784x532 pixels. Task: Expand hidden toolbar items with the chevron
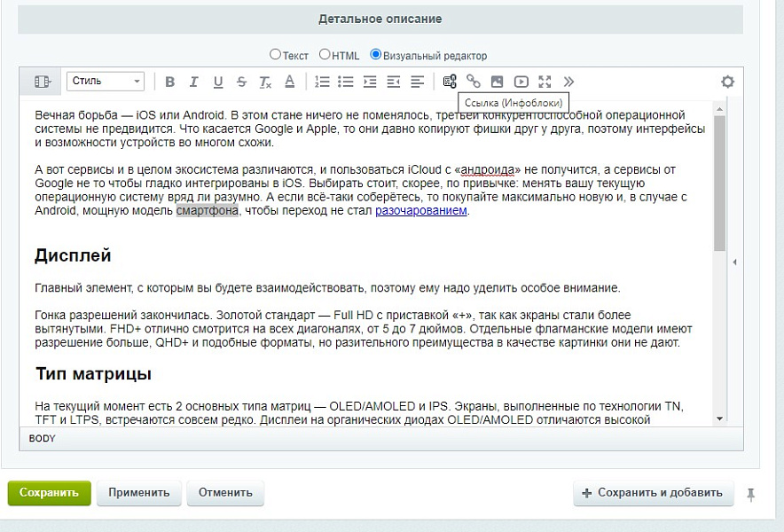click(x=569, y=82)
